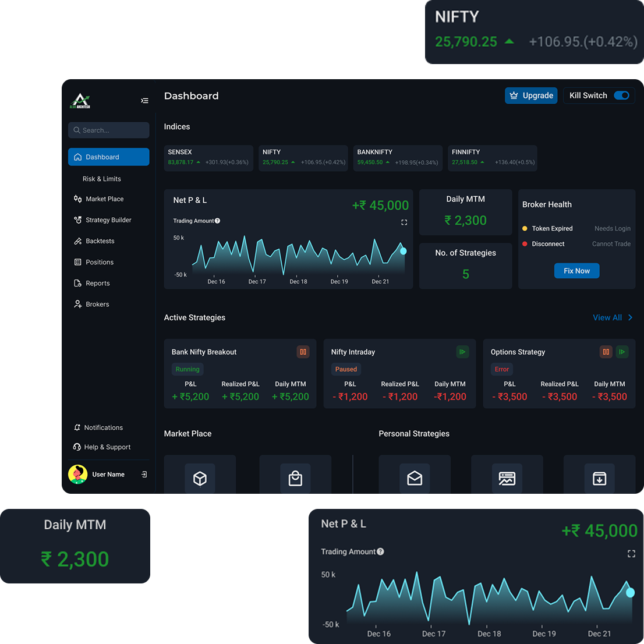Click the View All chevron arrow
This screenshot has width=644, height=644.
pyautogui.click(x=631, y=317)
